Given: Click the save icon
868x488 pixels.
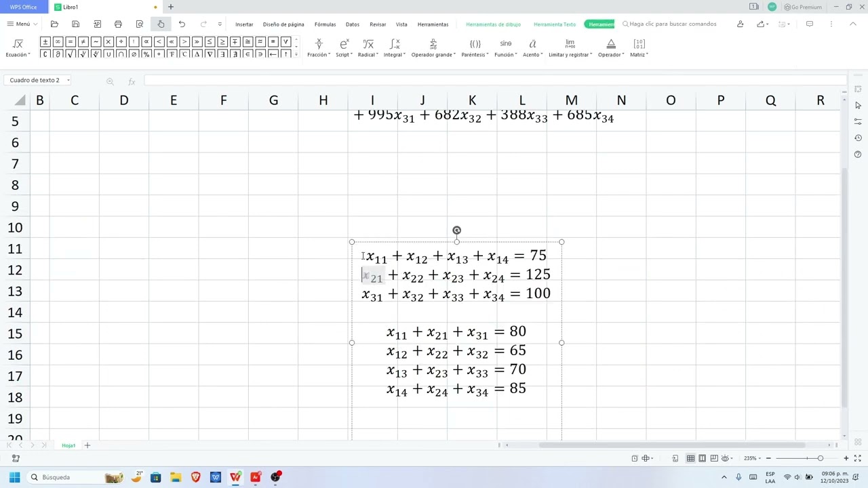Looking at the screenshot, I should pos(75,24).
